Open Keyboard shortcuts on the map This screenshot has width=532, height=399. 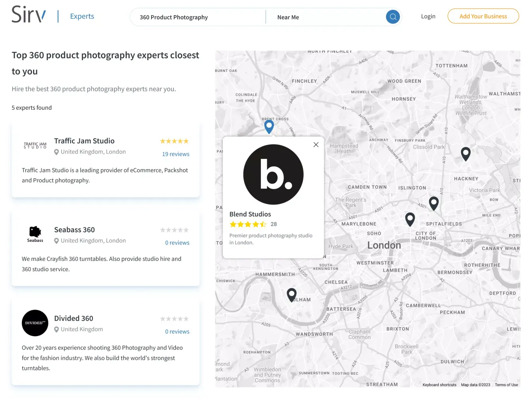tap(439, 385)
